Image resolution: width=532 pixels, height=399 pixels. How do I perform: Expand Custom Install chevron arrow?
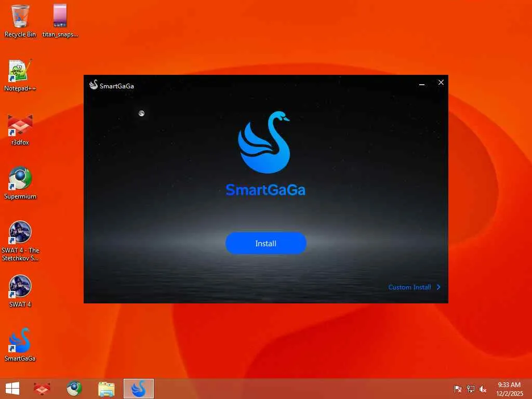438,287
